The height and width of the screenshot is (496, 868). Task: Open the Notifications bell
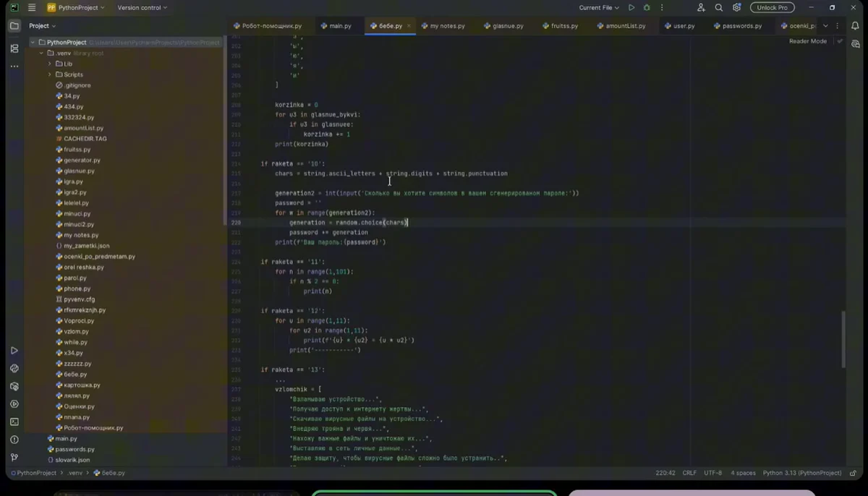coord(856,26)
